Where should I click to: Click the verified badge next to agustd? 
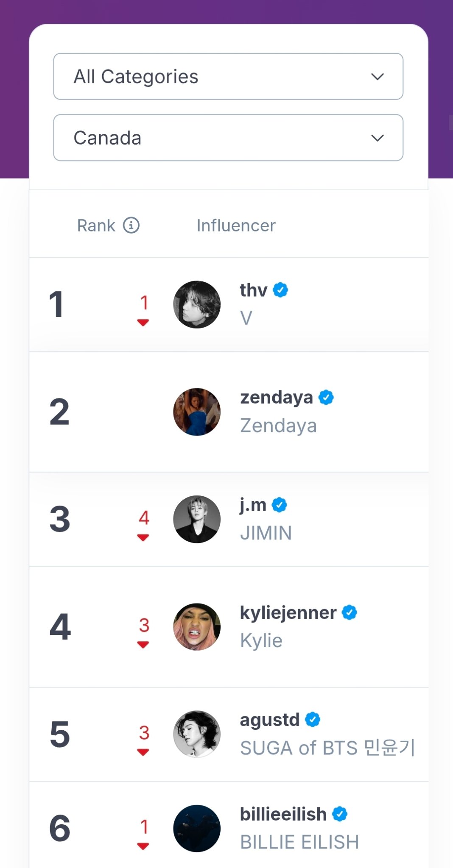(x=313, y=719)
